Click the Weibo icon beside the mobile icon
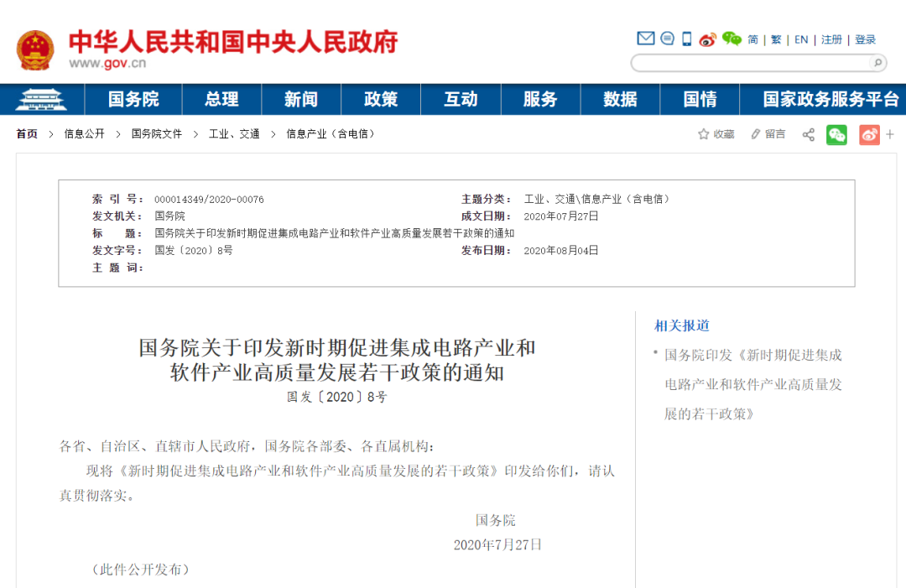The image size is (906, 588). 707,39
